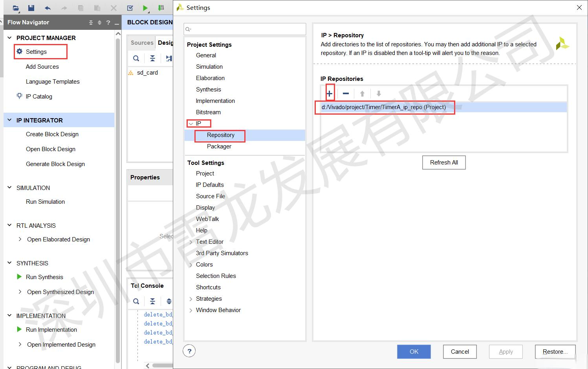
Task: Collapse all in the Tcl Console toolbar
Action: tap(152, 301)
